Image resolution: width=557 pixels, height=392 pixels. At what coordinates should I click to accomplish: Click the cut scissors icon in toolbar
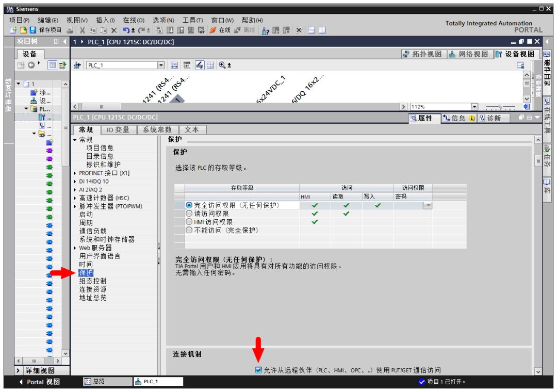tap(83, 30)
